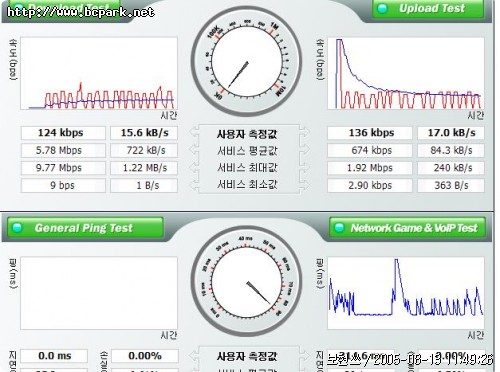Select the 136 kbps upload value
Viewport: 500px width, 372px height.
[x=370, y=133]
